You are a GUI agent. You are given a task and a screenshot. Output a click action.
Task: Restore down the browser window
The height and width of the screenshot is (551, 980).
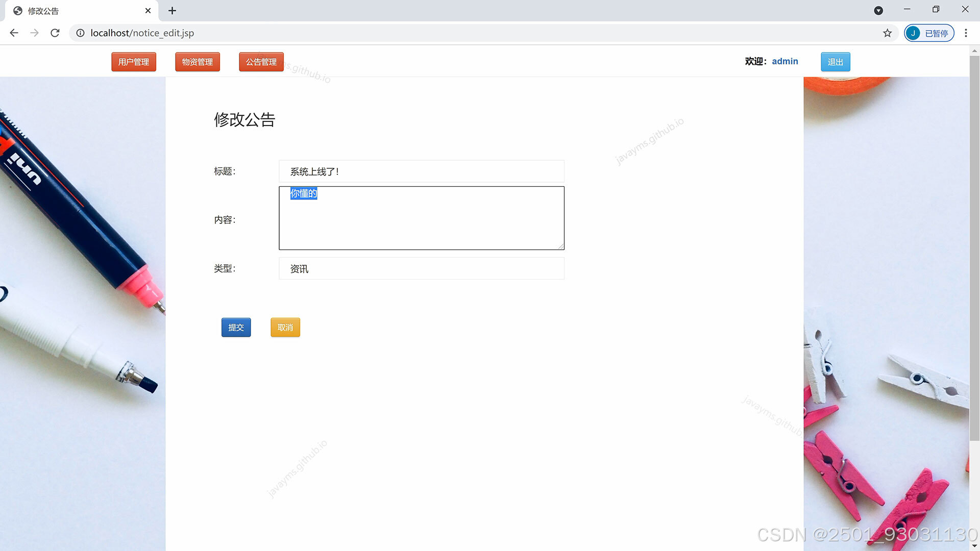(x=936, y=9)
